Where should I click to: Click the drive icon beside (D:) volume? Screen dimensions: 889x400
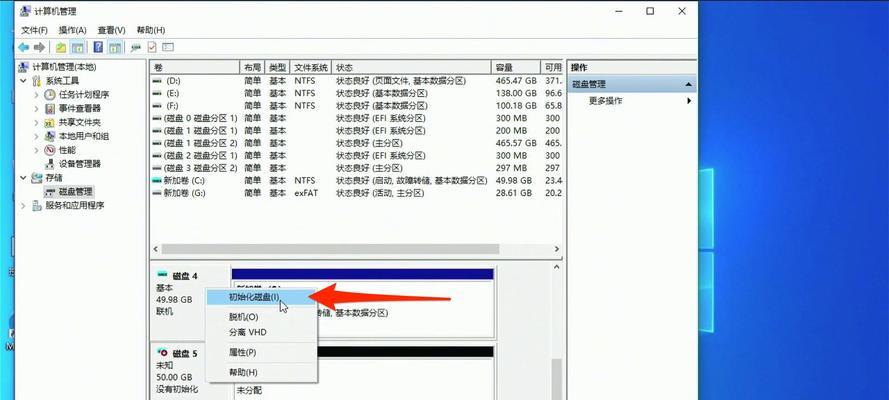click(158, 81)
